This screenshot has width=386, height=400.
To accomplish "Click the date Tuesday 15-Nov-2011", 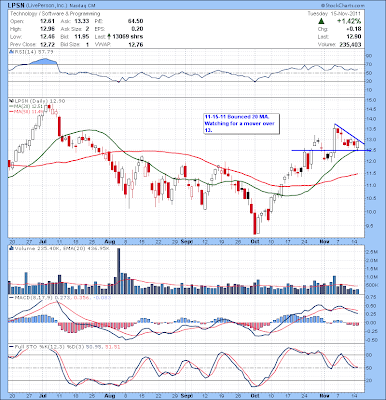I will [x=334, y=14].
